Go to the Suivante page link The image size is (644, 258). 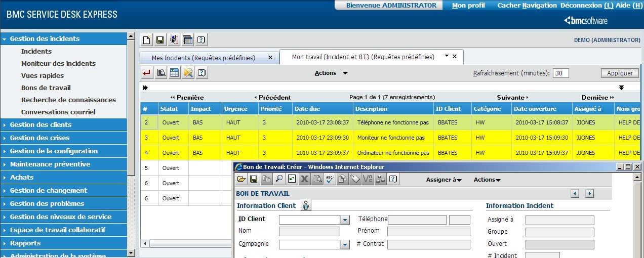pos(512,97)
